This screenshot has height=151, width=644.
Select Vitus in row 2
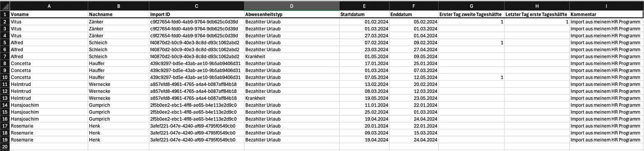coord(49,22)
